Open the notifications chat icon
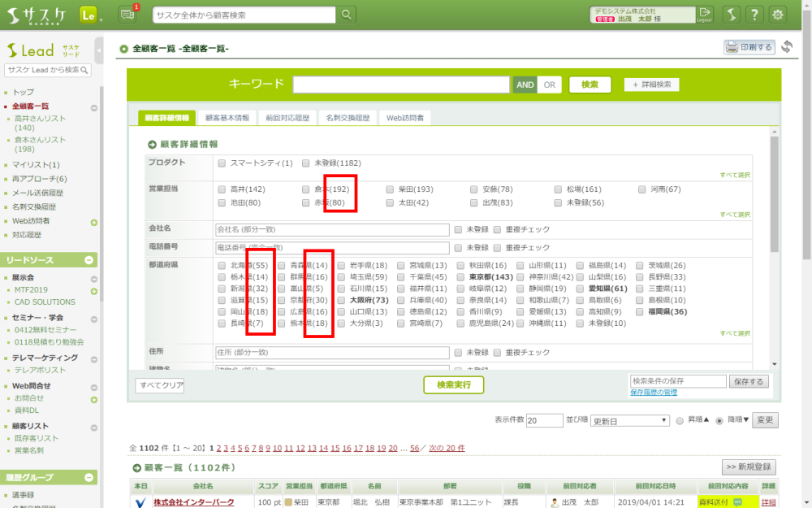 click(x=127, y=15)
